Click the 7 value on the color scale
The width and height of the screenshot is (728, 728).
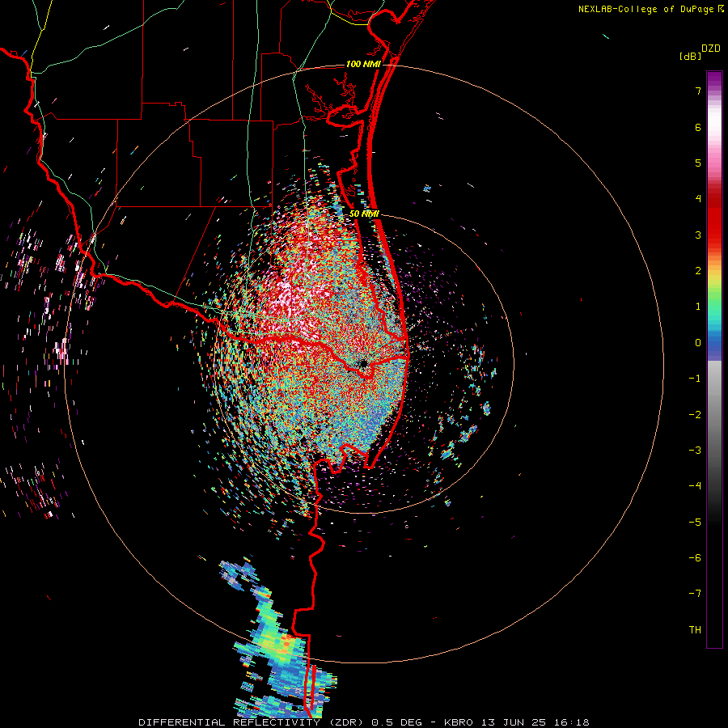coord(698,91)
